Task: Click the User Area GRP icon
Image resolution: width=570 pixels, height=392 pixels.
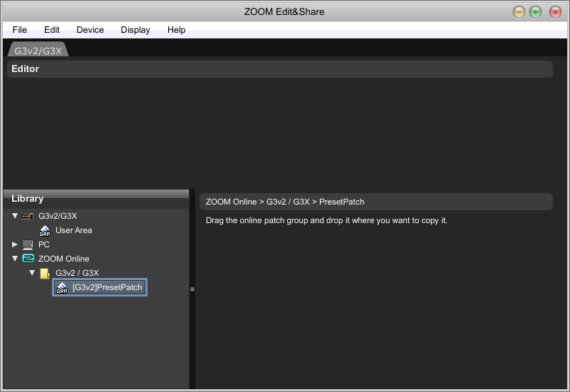Action: (45, 230)
